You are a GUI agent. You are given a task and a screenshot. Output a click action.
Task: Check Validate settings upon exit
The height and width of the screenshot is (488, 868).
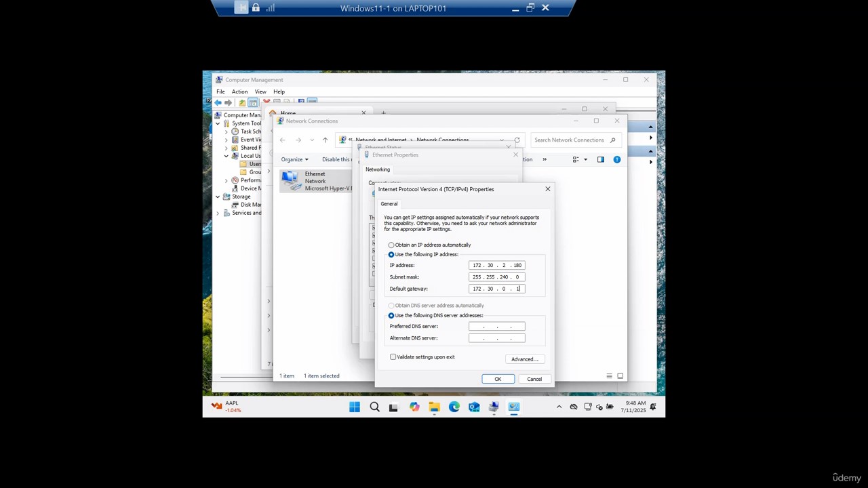[x=393, y=357]
